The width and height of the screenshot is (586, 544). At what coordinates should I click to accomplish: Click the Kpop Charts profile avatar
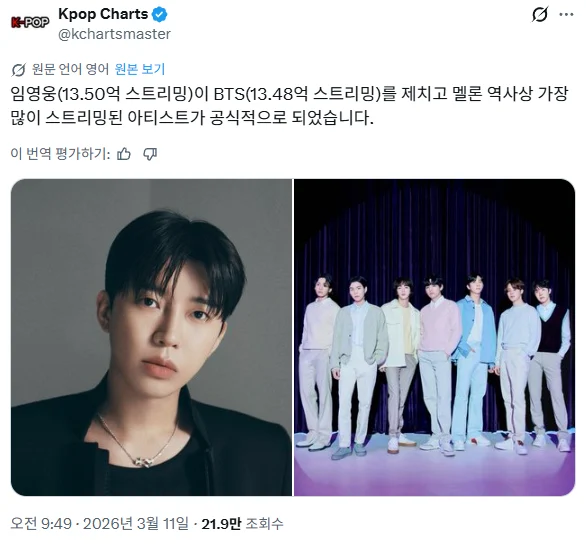point(30,23)
